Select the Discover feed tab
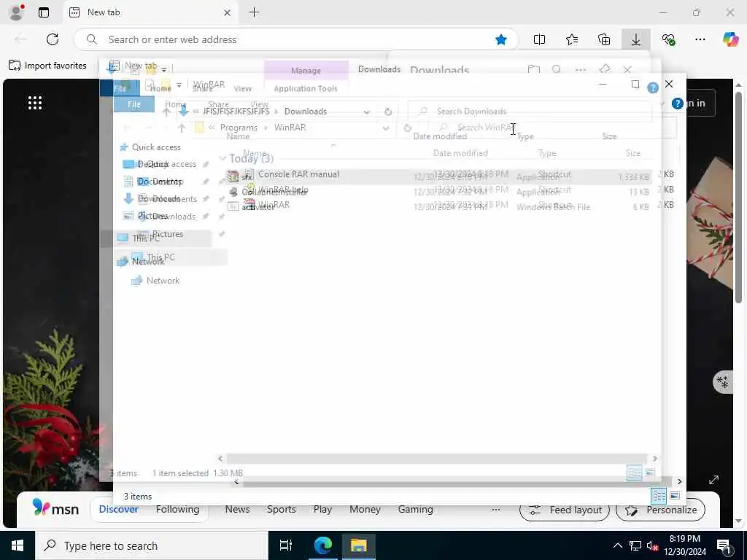747x560 pixels. (x=119, y=509)
